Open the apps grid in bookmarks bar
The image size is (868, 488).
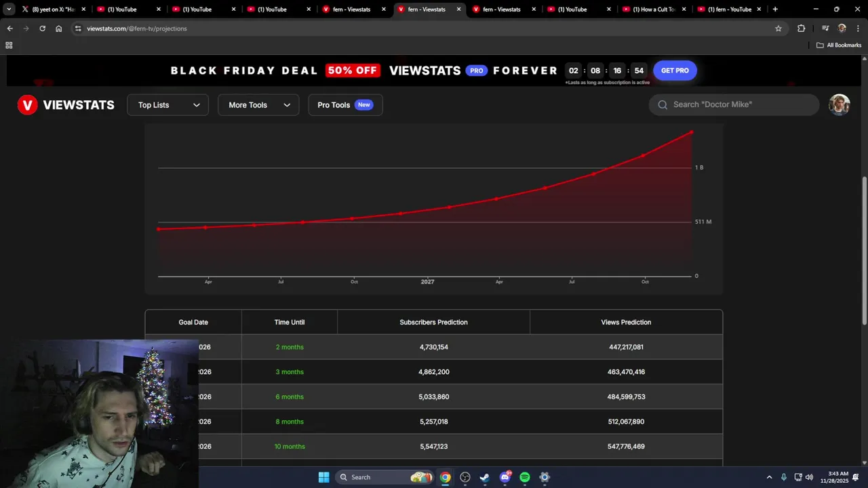pyautogui.click(x=9, y=45)
